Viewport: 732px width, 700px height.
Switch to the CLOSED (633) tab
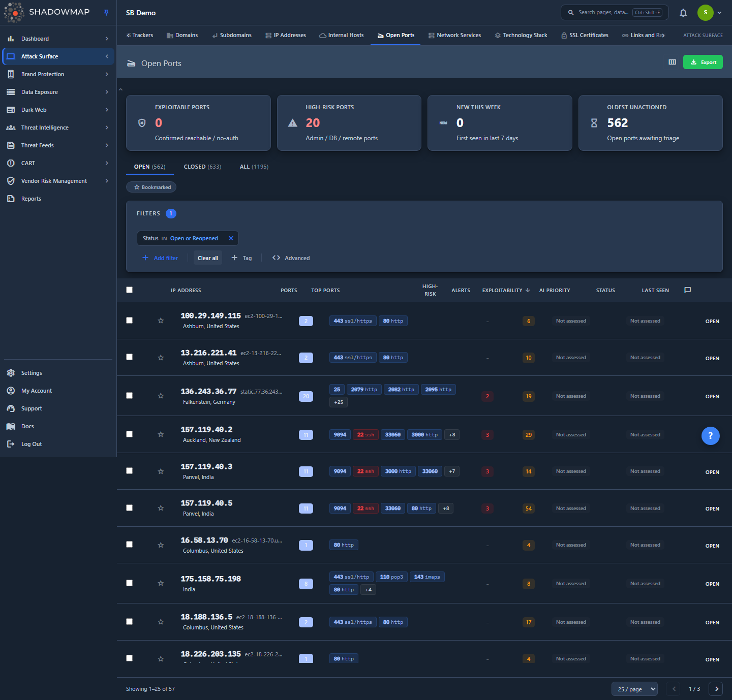[x=202, y=167]
